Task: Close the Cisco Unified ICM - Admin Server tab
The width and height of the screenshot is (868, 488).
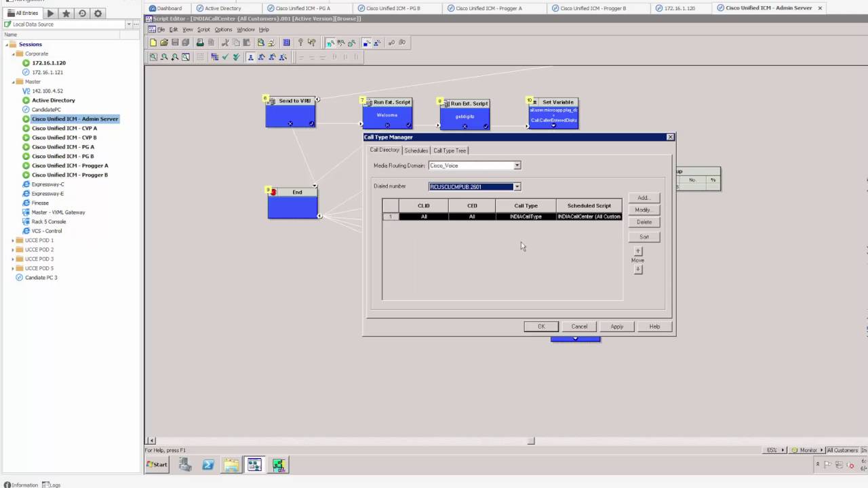Action: tap(820, 8)
